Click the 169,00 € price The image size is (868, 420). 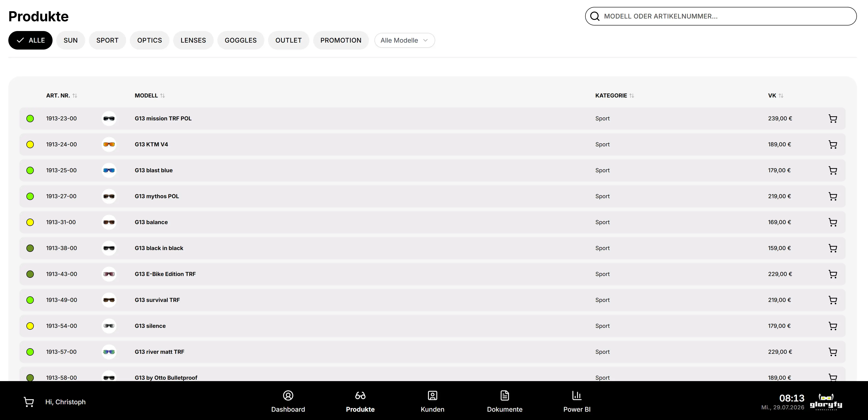[x=779, y=223]
